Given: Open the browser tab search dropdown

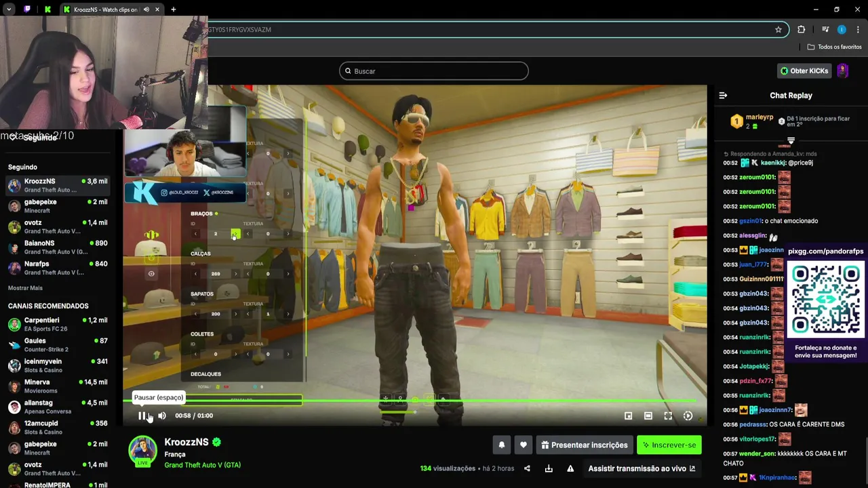Looking at the screenshot, I should point(9,9).
